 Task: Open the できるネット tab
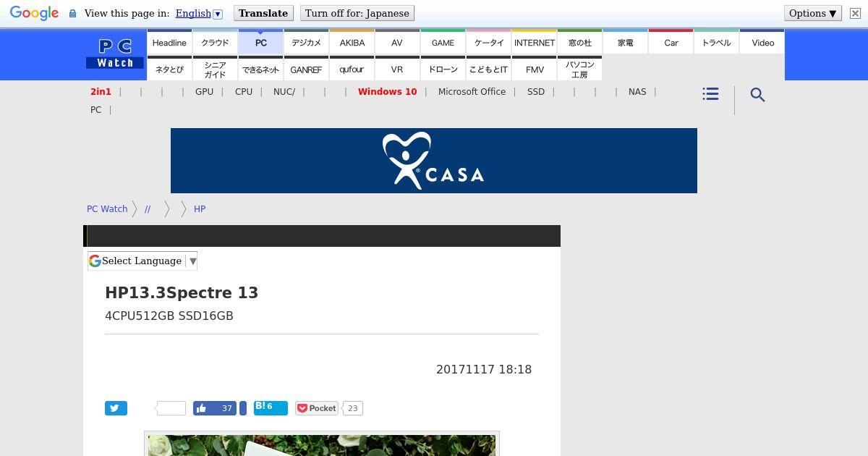tap(261, 69)
